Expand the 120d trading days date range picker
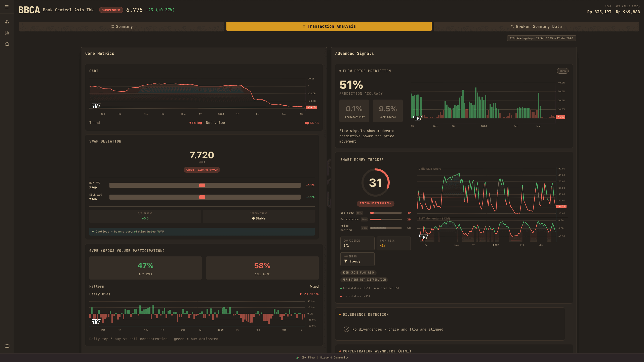This screenshot has width=644, height=362. point(541,38)
